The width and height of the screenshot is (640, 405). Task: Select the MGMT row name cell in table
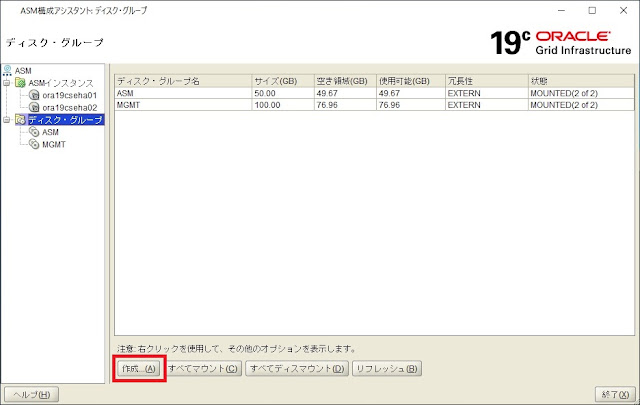coord(183,105)
